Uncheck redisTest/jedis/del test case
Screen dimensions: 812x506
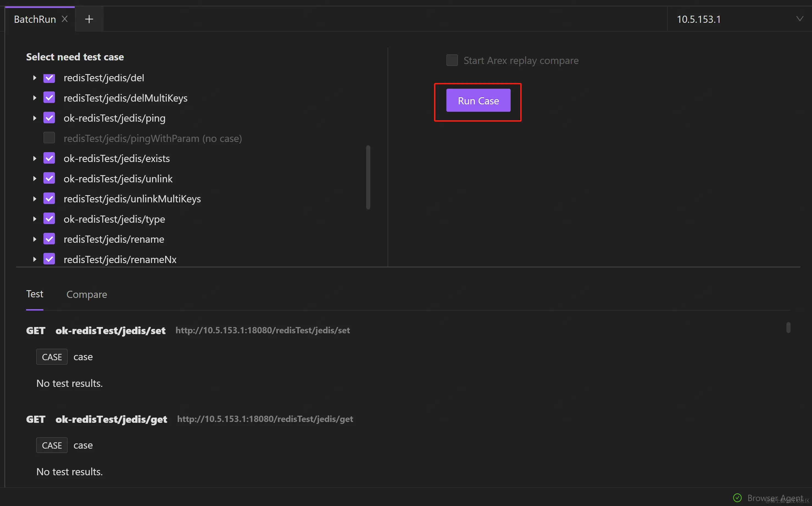[49, 78]
